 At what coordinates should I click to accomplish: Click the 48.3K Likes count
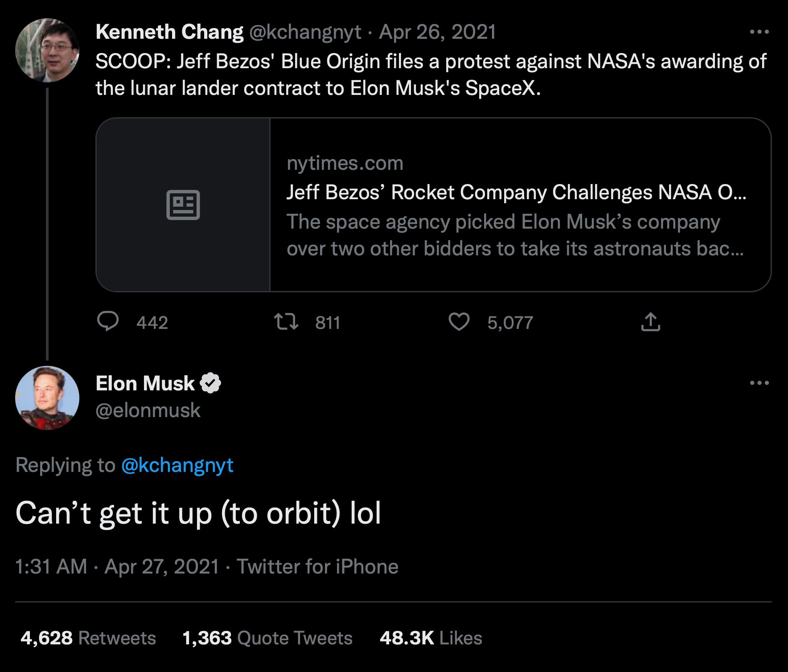point(430,638)
